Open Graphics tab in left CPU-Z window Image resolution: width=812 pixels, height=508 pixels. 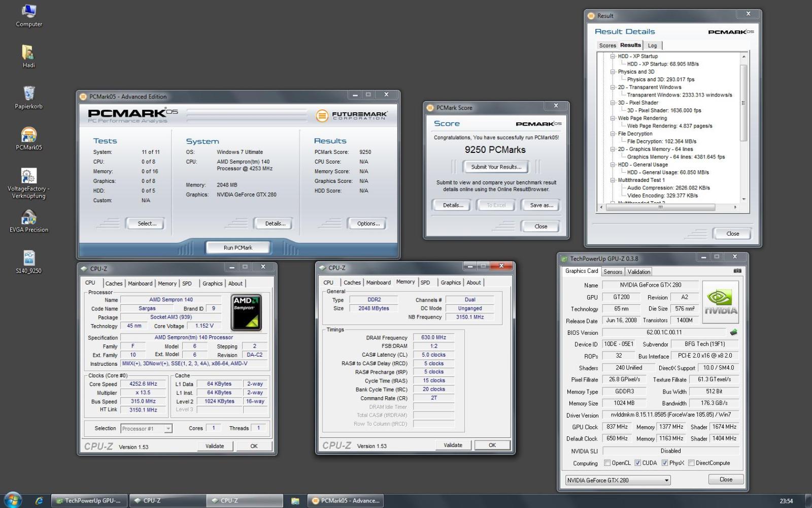(x=212, y=283)
